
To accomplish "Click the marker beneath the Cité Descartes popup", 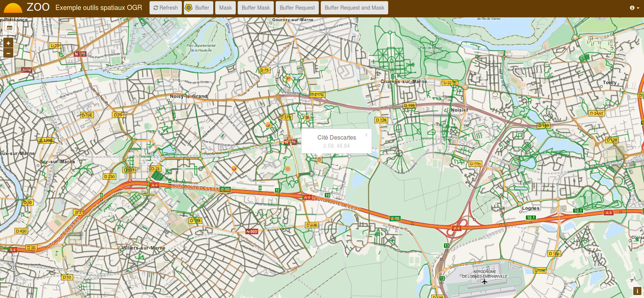I will (x=319, y=160).
